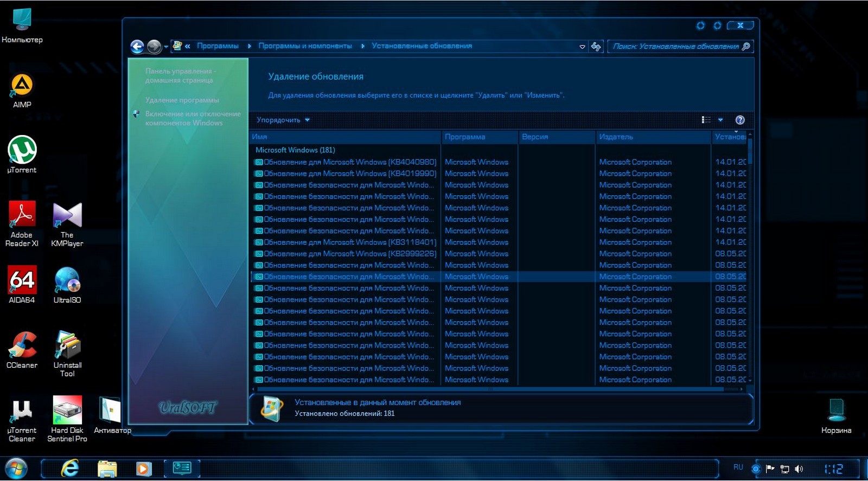Click the CCleaner desktop icon
This screenshot has width=868, height=481.
tap(22, 350)
